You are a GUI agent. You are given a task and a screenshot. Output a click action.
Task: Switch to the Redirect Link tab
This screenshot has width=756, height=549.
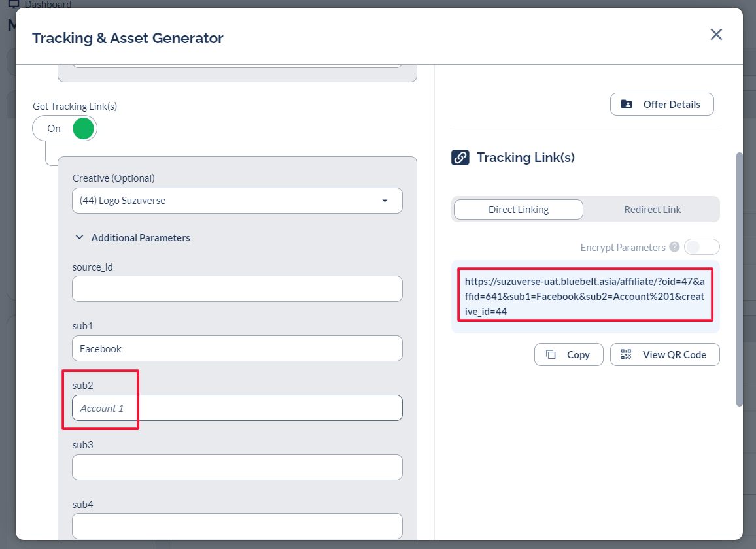[x=652, y=210]
